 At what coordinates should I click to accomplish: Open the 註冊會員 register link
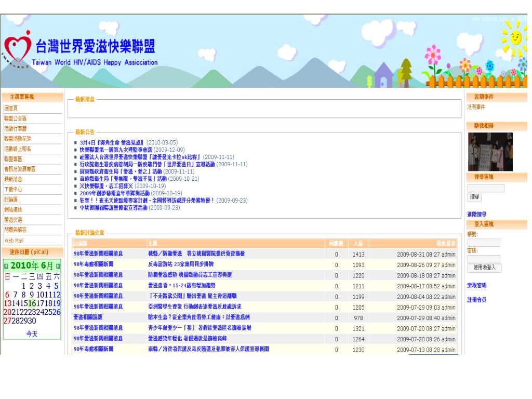click(477, 300)
